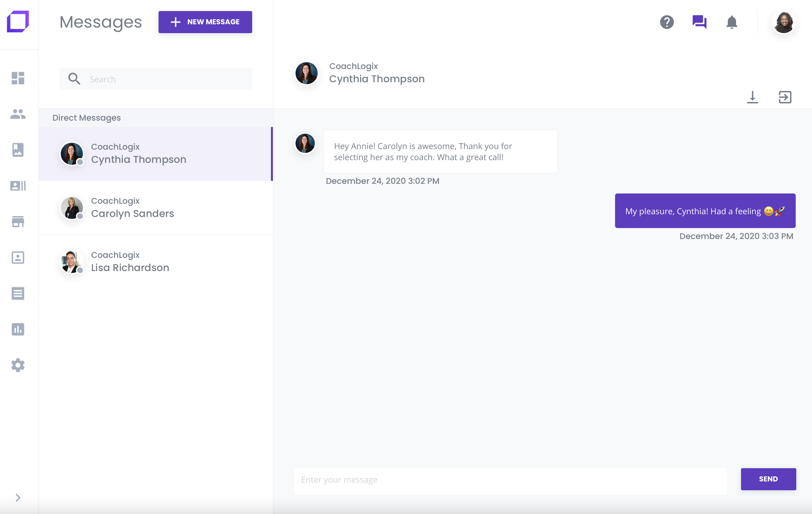Screen dimensions: 812x514
Task: Open the dashboard icon in sidebar
Action: [18, 78]
